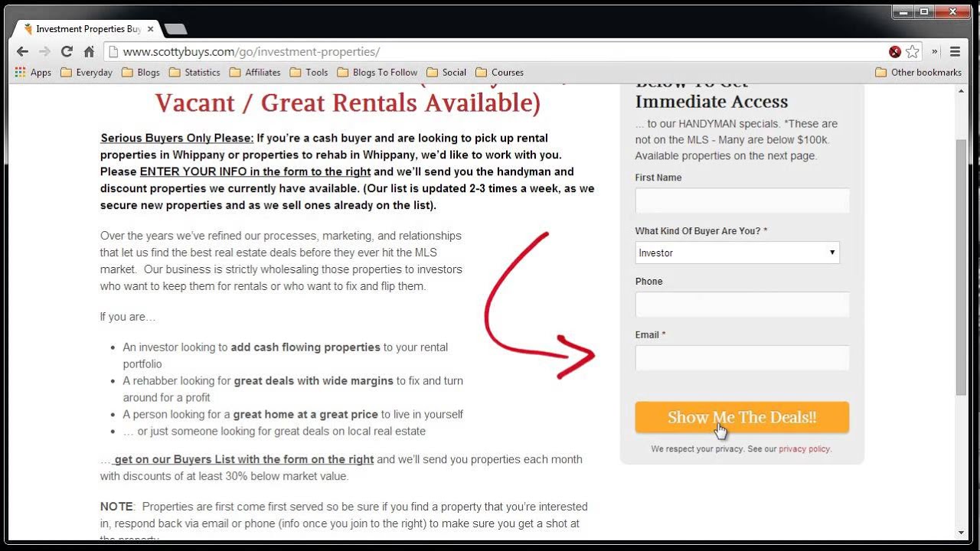Close the Investment Properties tab
This screenshot has width=980, height=551.
tap(150, 29)
